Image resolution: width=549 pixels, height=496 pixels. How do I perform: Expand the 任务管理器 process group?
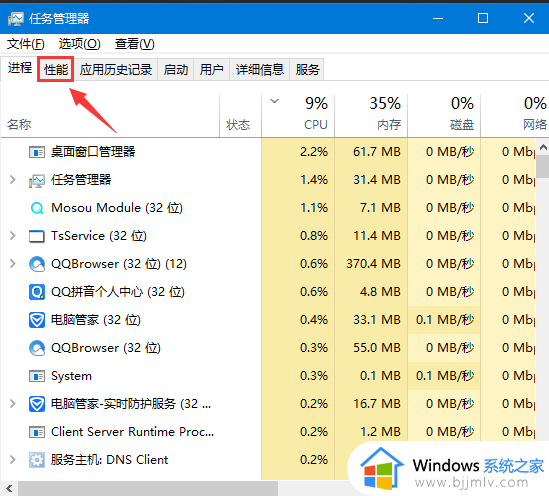[13, 180]
